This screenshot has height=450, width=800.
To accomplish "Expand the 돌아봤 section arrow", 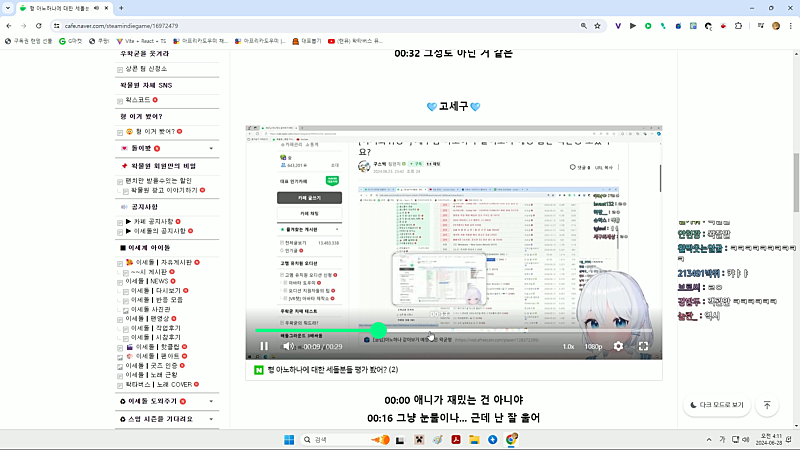I will 211,148.
